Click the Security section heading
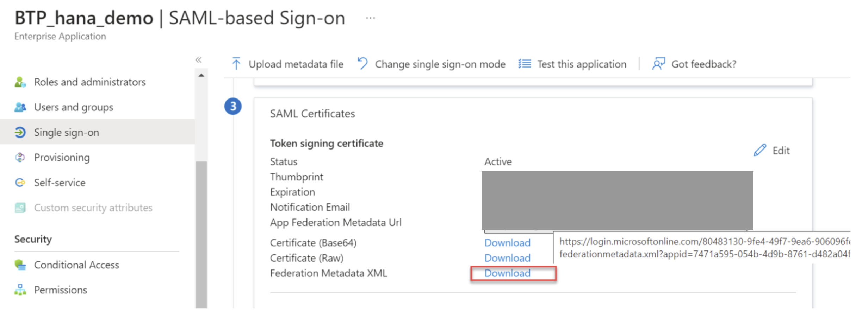This screenshot has width=868, height=318. 33,239
